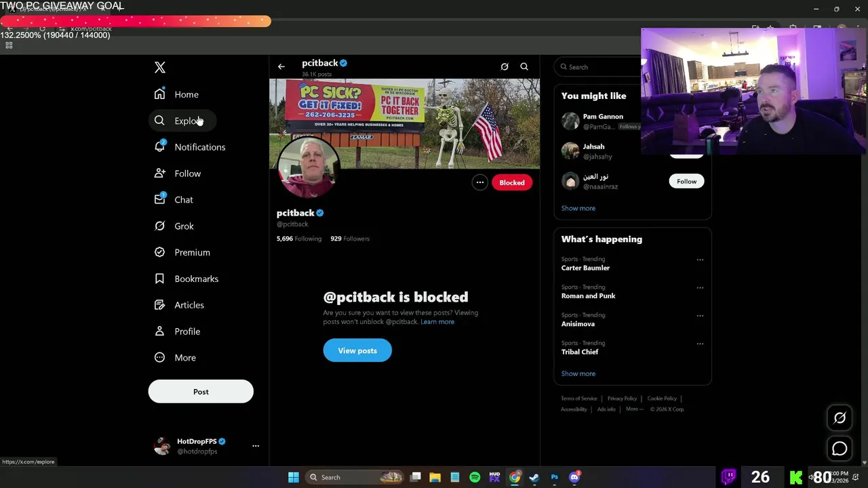This screenshot has height=488, width=868.
Task: Open the Cookie Policy footer link
Action: 662,399
